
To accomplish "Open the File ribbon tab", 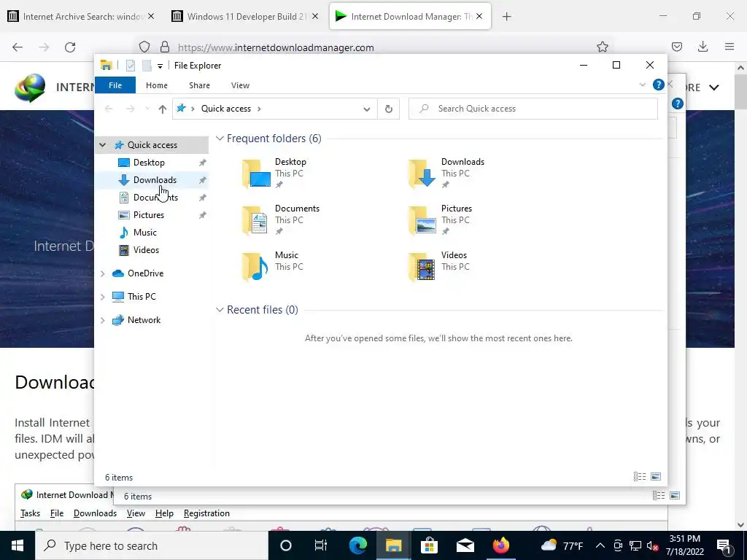I will point(115,85).
